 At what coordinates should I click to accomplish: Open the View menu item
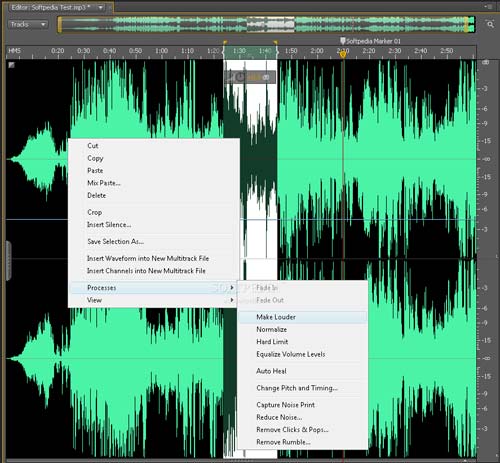point(153,300)
